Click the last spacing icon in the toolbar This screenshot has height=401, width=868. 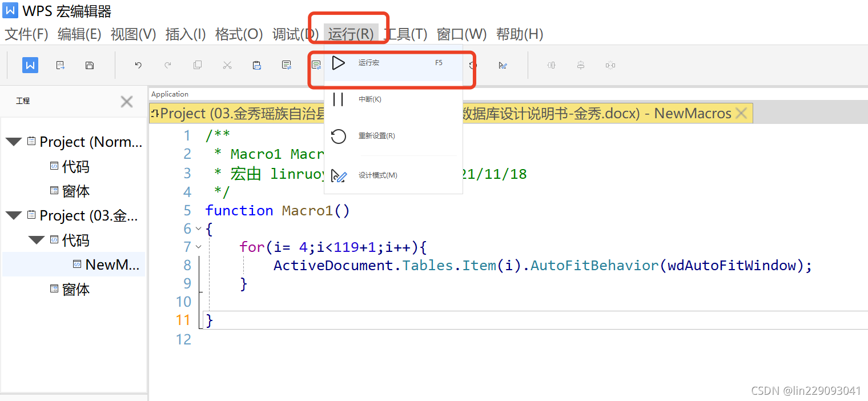610,65
